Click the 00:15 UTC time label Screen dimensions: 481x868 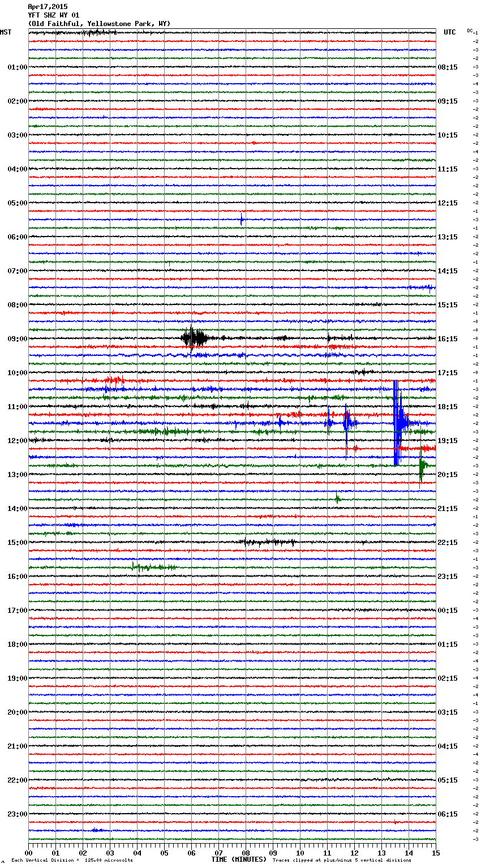pos(448,611)
